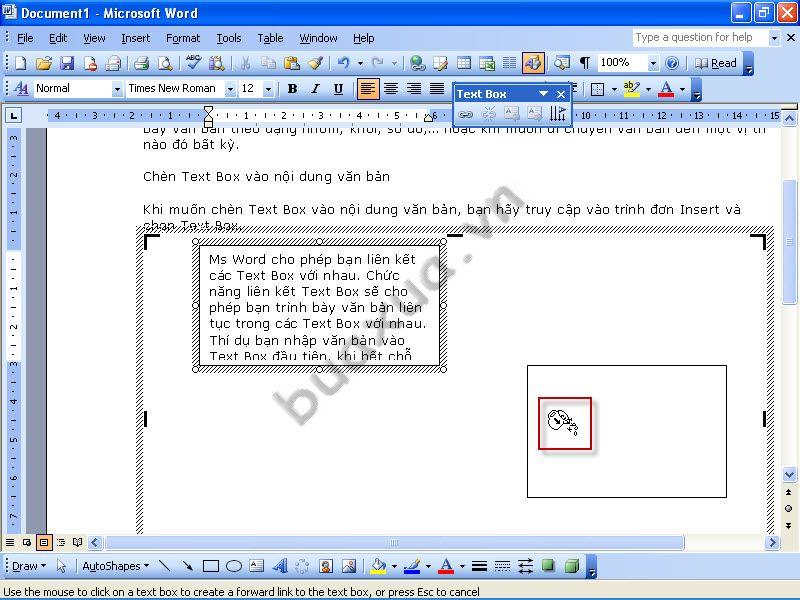800x600 pixels.
Task: Expand Fill Color dropdown arrow on Drawing toolbar
Action: coord(394,566)
